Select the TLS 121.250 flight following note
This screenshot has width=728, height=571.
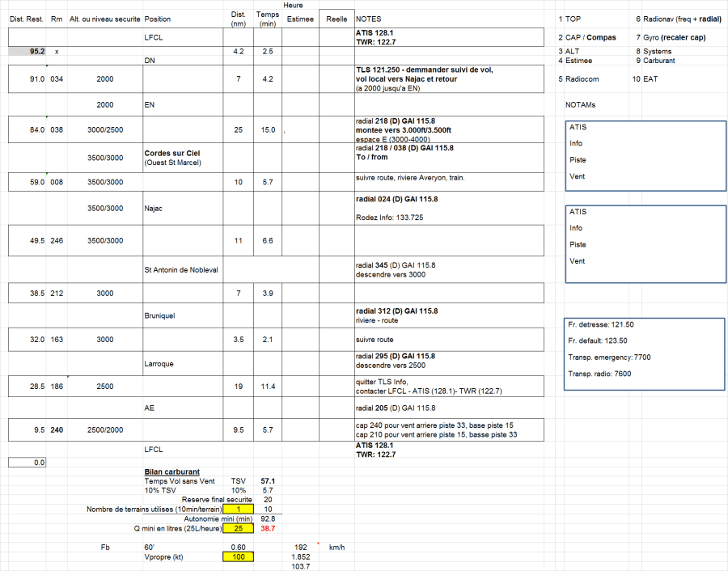(425, 70)
